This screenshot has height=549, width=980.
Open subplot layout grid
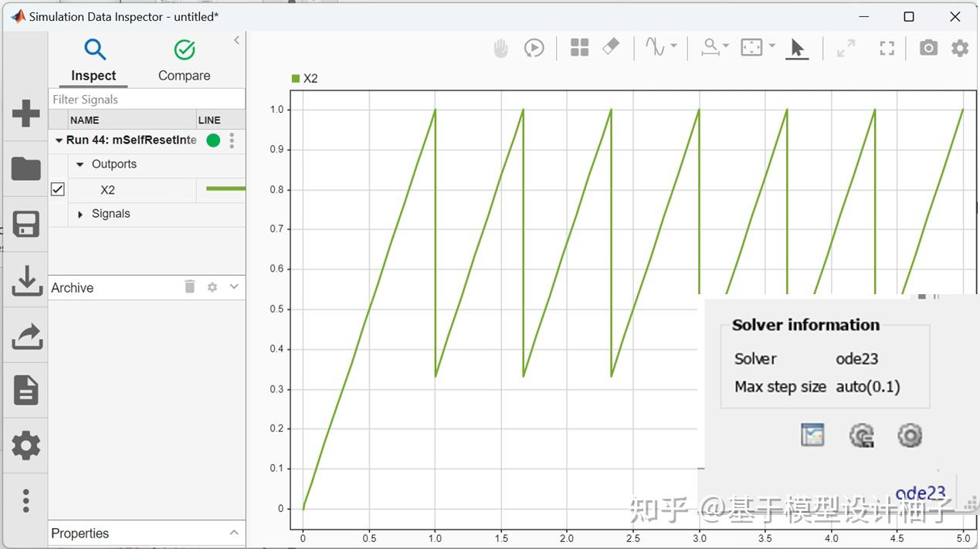[579, 48]
